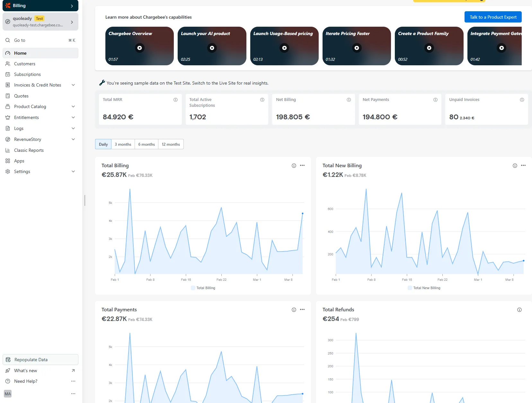Click the Classic Reports chart icon
532x403 pixels.
point(8,150)
